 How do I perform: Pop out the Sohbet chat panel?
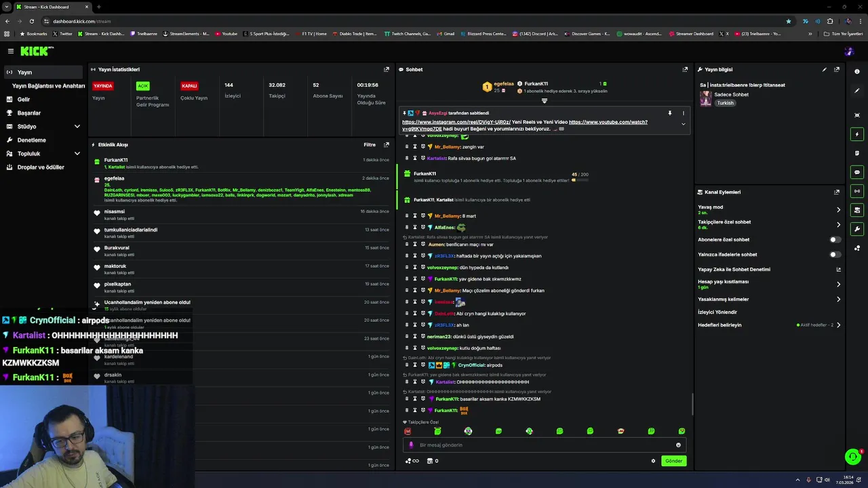685,69
